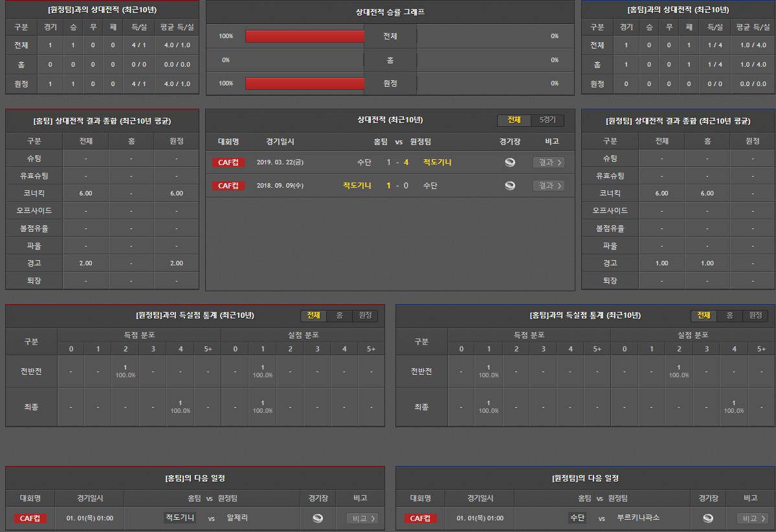Select CAF컵 badge in 적도기니 vs 알제리 schedule
Viewport: 776px width, 532px height.
pyautogui.click(x=30, y=518)
